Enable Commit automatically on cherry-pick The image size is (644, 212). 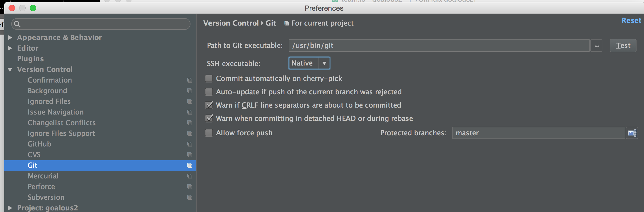coord(209,78)
